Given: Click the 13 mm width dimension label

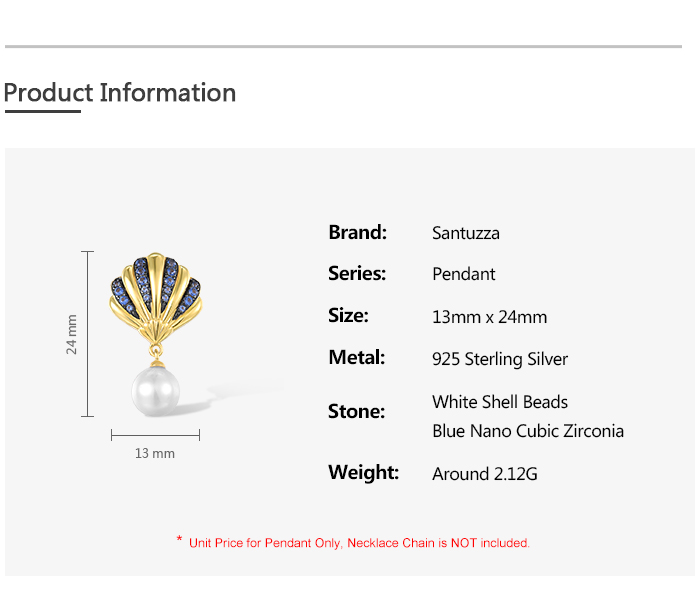Looking at the screenshot, I should pos(155,453).
